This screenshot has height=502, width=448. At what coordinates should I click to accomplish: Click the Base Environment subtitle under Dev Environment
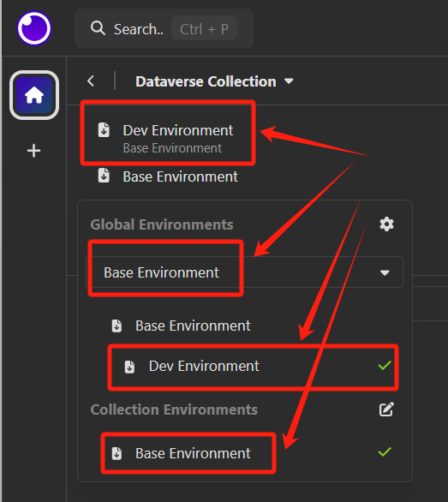click(172, 148)
